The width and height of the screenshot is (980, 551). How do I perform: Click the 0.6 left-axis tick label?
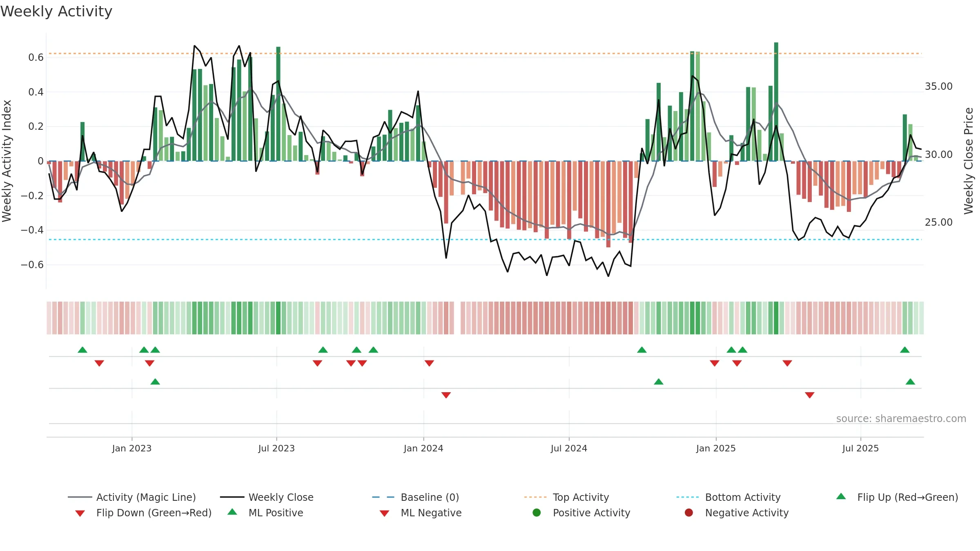[36, 58]
